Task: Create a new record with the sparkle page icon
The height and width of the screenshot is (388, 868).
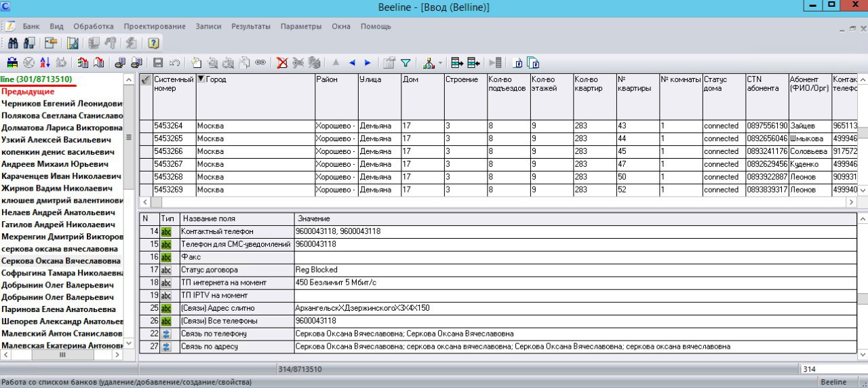Action: click(196, 62)
